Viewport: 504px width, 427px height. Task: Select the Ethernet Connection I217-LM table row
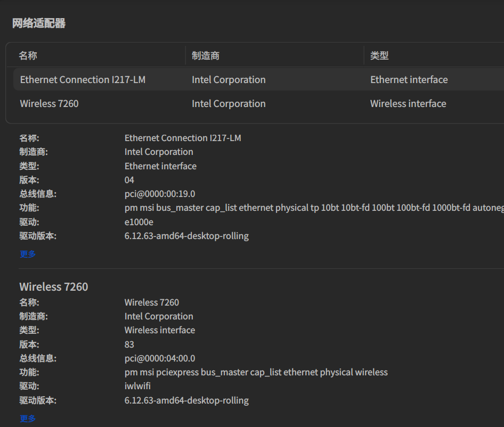tap(258, 79)
